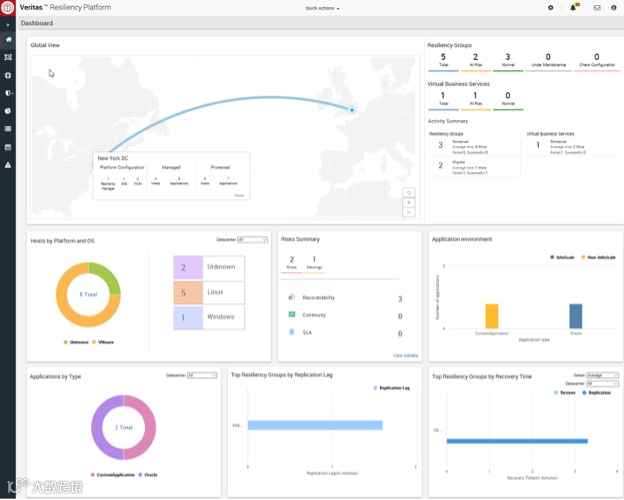This screenshot has height=500, width=624.
Task: Expand the sidebar with the arrow
Action: pos(8,25)
